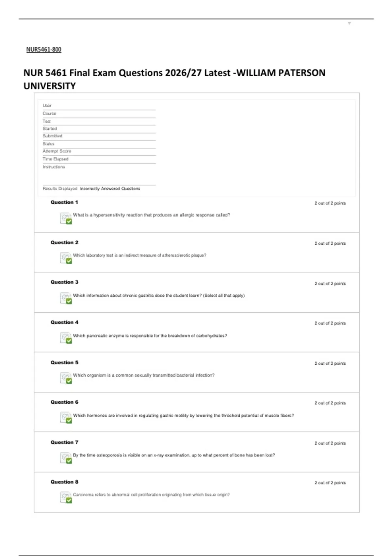Viewport: 392px width, 556px height.
Task: Click the Question 7 correct-answer icon
Action: pyautogui.click(x=66, y=458)
